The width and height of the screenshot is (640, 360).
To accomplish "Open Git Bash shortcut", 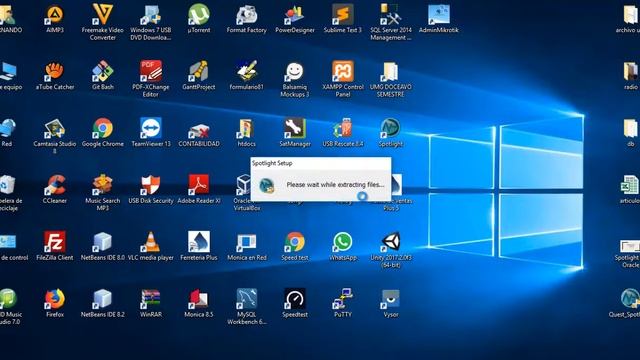I will point(102,71).
